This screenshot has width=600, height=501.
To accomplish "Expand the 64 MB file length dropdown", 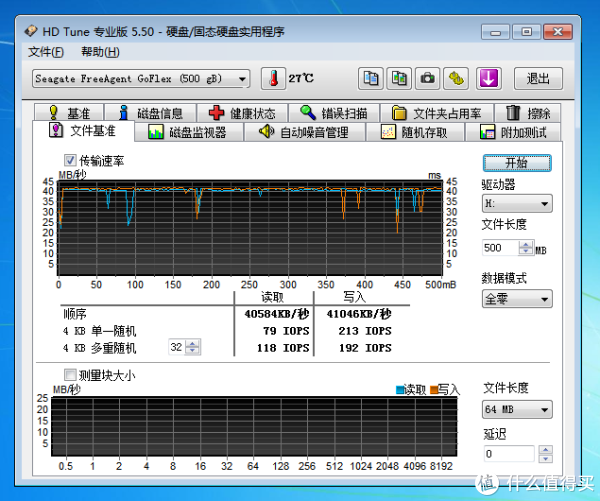I will pos(517,410).
